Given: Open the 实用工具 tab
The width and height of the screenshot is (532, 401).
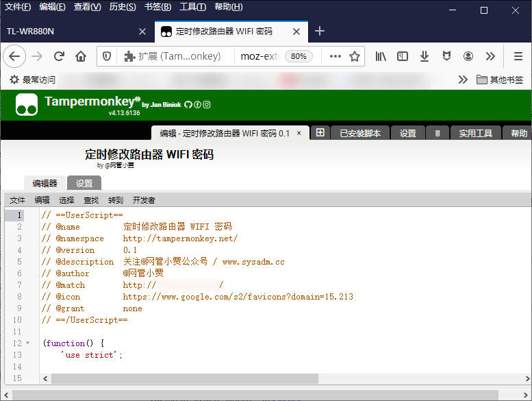Looking at the screenshot, I should [476, 133].
